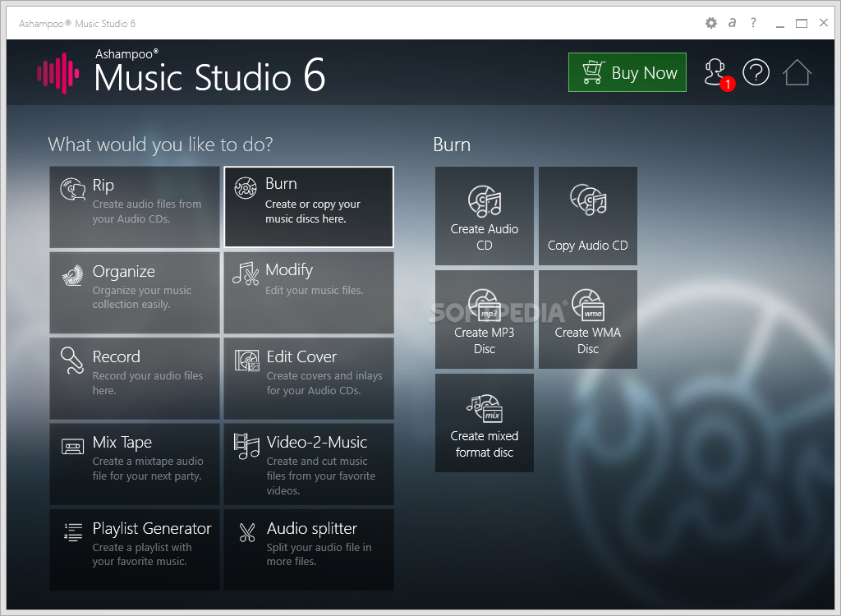Click 'What would you like to do?' heading
This screenshot has width=841, height=616.
pyautogui.click(x=160, y=145)
